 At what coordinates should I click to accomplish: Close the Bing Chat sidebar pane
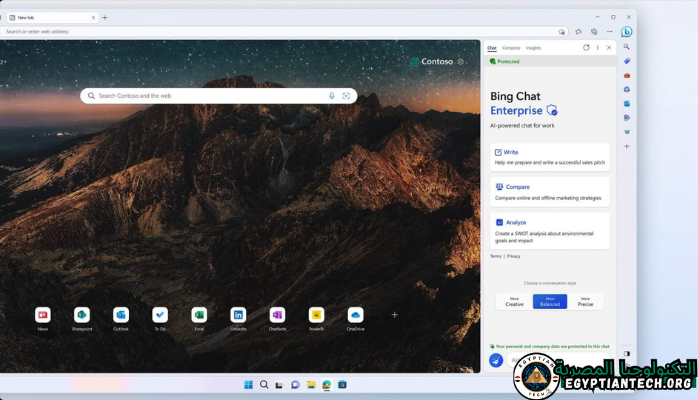pos(609,48)
